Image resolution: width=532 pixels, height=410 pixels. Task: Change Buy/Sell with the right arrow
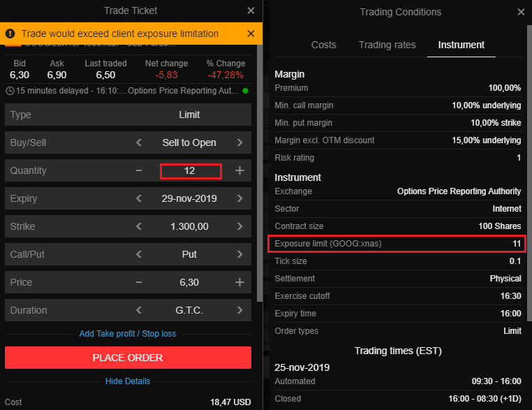239,142
